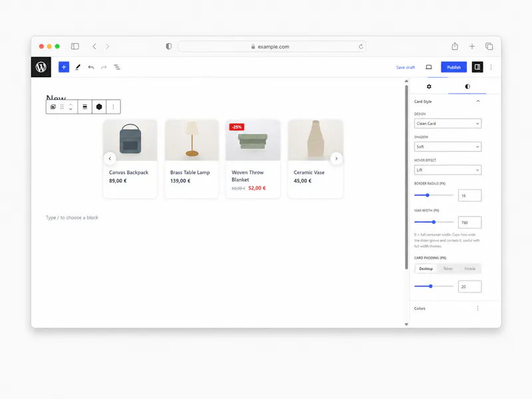
Task: Click the editor canvas scrollbar up arrow
Action: (406, 81)
